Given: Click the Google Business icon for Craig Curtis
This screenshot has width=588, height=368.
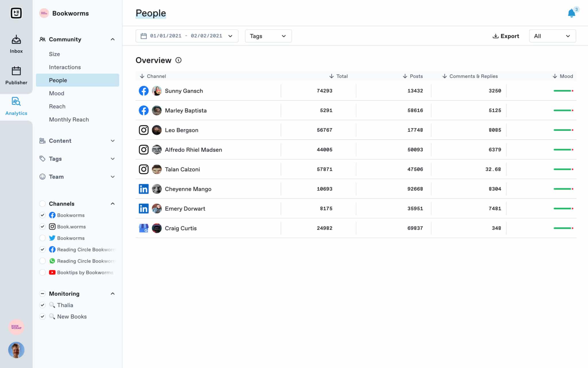Looking at the screenshot, I should pyautogui.click(x=144, y=228).
